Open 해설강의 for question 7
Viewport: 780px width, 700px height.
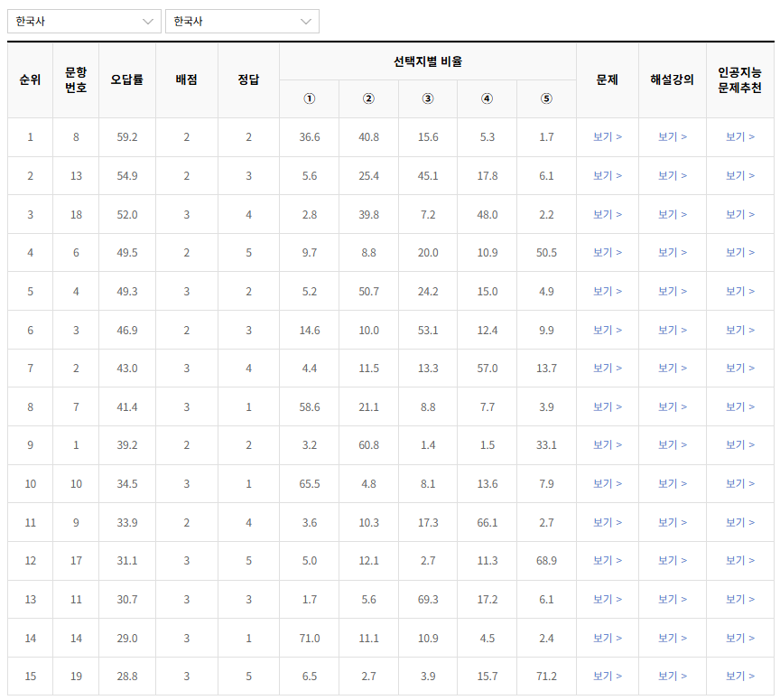pyautogui.click(x=673, y=406)
